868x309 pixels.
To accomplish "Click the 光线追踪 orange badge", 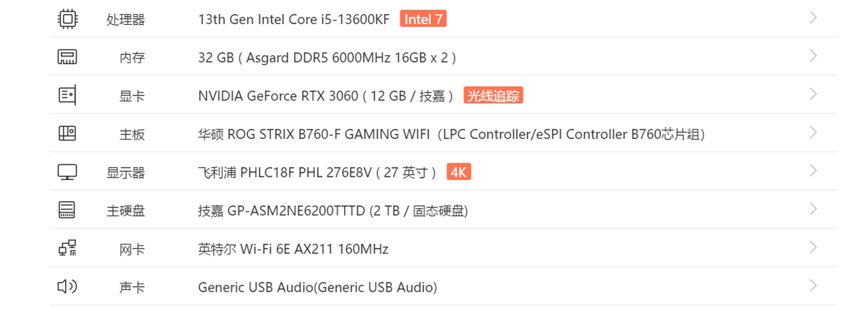I will 494,96.
